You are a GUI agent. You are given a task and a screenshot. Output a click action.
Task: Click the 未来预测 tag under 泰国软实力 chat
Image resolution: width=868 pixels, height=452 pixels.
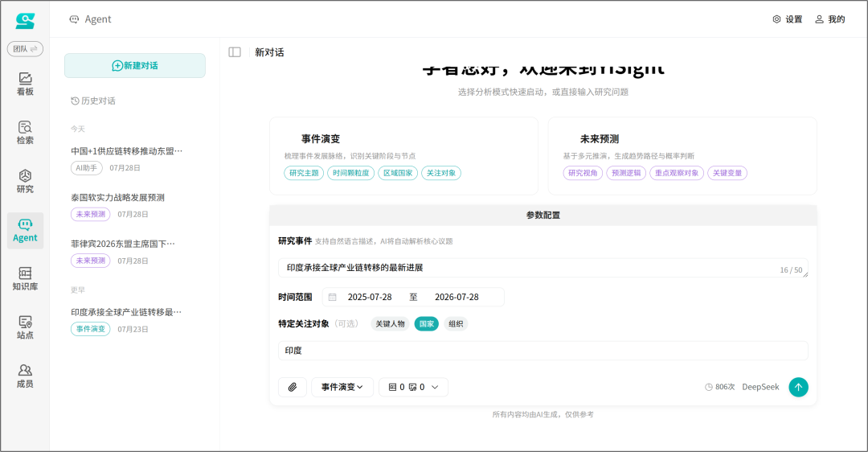90,215
